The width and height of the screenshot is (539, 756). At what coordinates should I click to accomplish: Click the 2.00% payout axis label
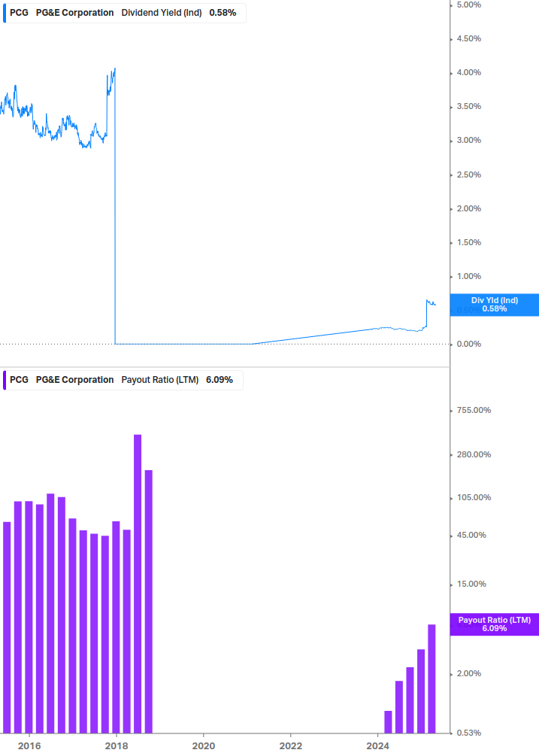pyautogui.click(x=468, y=673)
